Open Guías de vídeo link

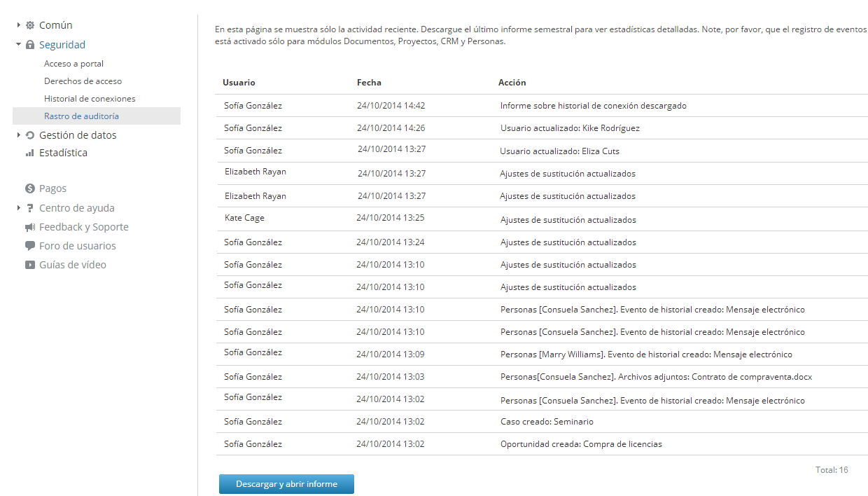pos(73,265)
